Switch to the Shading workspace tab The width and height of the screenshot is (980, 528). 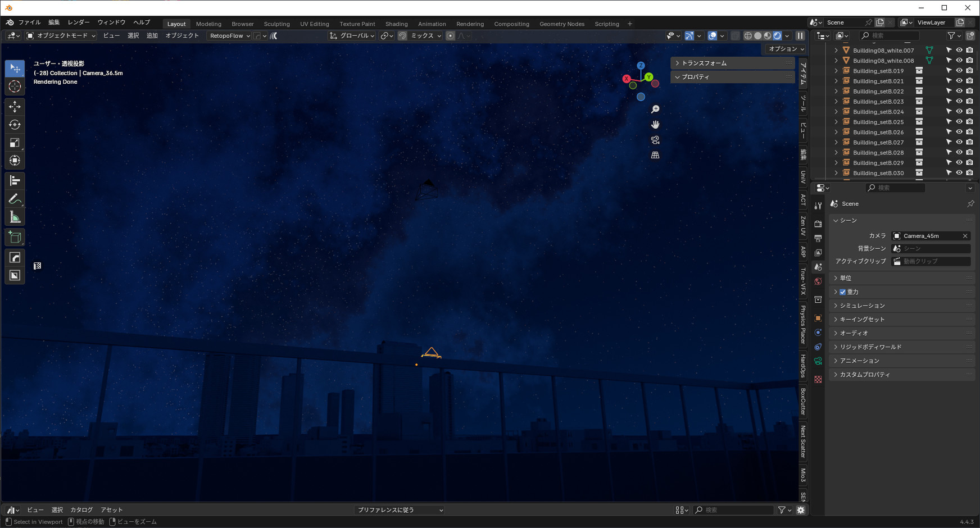(x=396, y=24)
